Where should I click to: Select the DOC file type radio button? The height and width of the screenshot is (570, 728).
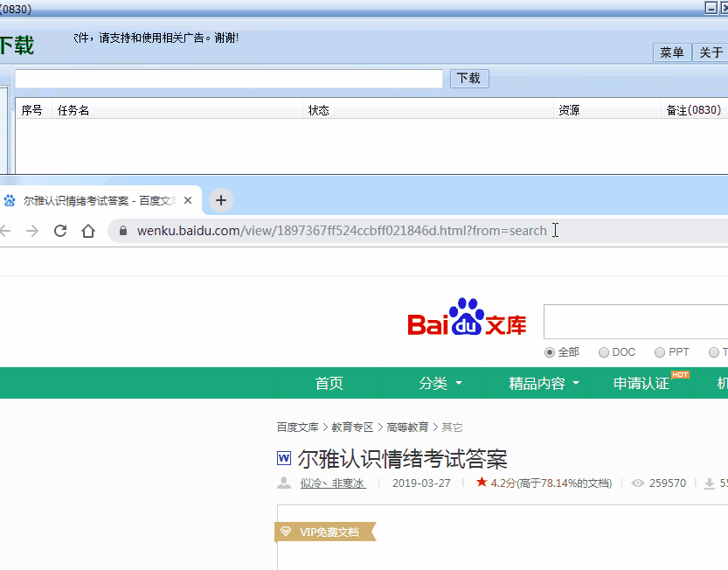(x=603, y=352)
